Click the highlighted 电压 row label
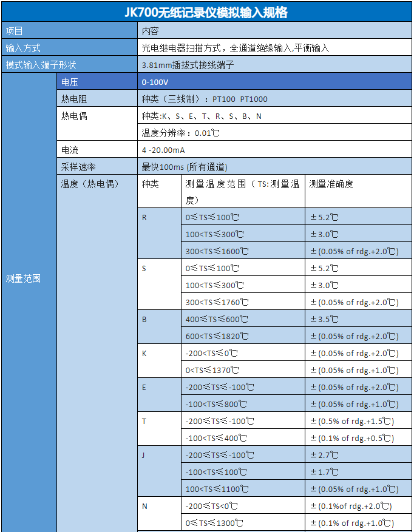Image resolution: width=414 pixels, height=532 pixels. click(97, 82)
